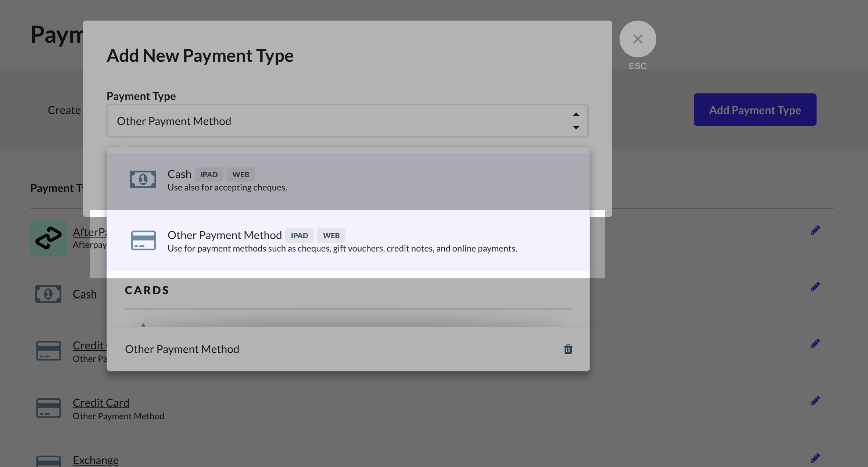Viewport: 868px width, 467px height.
Task: Click pencil icon on Exchange row
Action: [x=815, y=458]
